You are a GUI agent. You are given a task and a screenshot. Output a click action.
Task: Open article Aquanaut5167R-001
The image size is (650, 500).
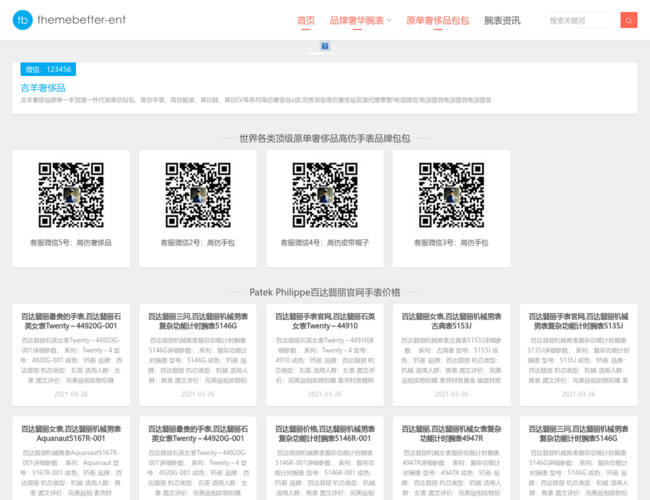click(x=71, y=434)
